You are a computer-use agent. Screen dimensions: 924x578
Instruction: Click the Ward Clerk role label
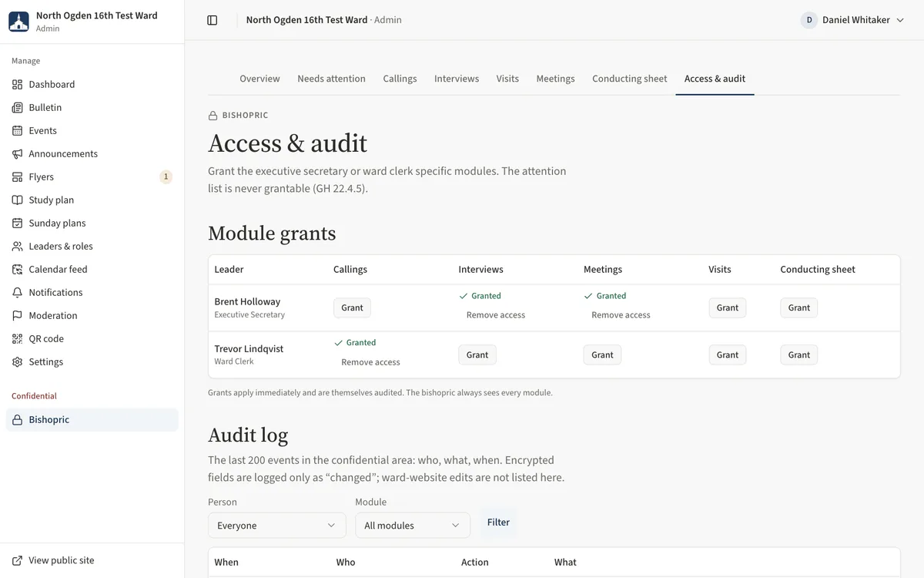234,361
